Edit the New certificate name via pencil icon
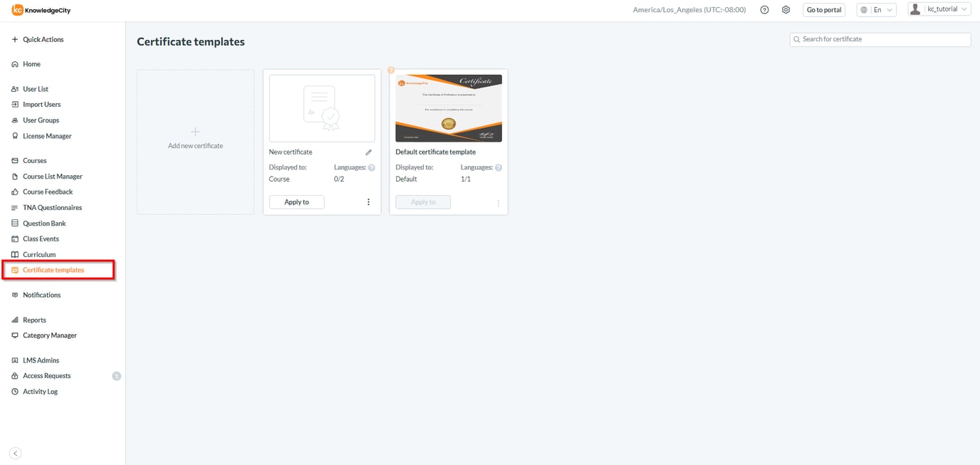This screenshot has height=465, width=980. point(369,152)
